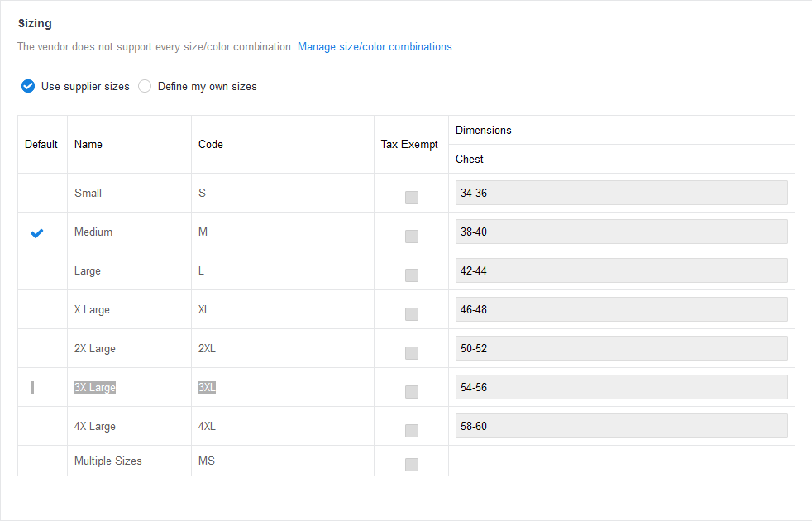The image size is (812, 521).
Task: Open Manage size/color combinations
Action: (x=375, y=46)
